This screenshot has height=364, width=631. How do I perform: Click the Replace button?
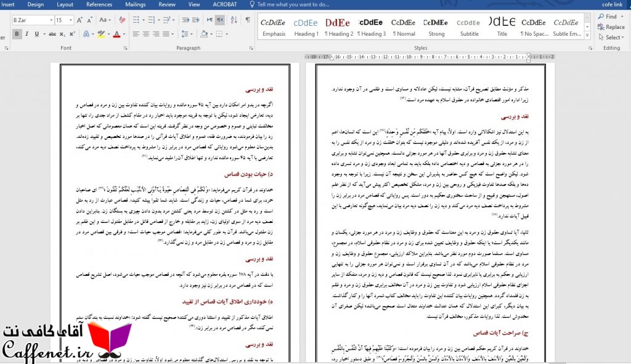611,27
